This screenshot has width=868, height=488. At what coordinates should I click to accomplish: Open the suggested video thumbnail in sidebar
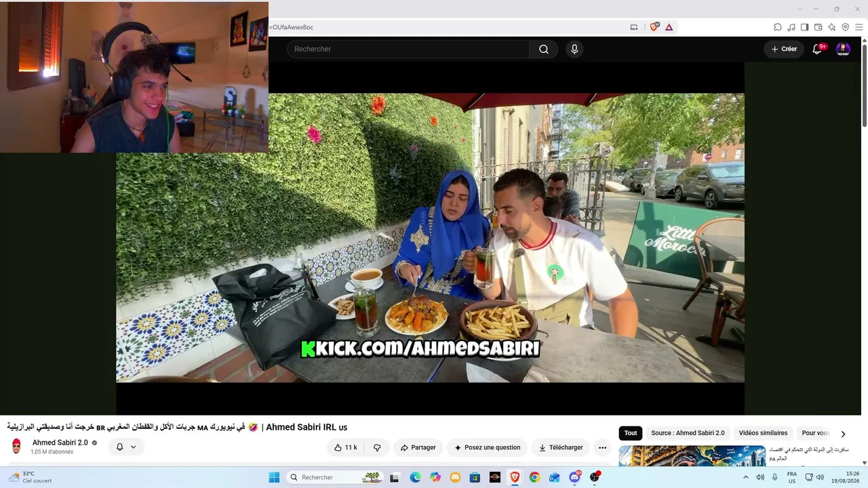click(692, 455)
